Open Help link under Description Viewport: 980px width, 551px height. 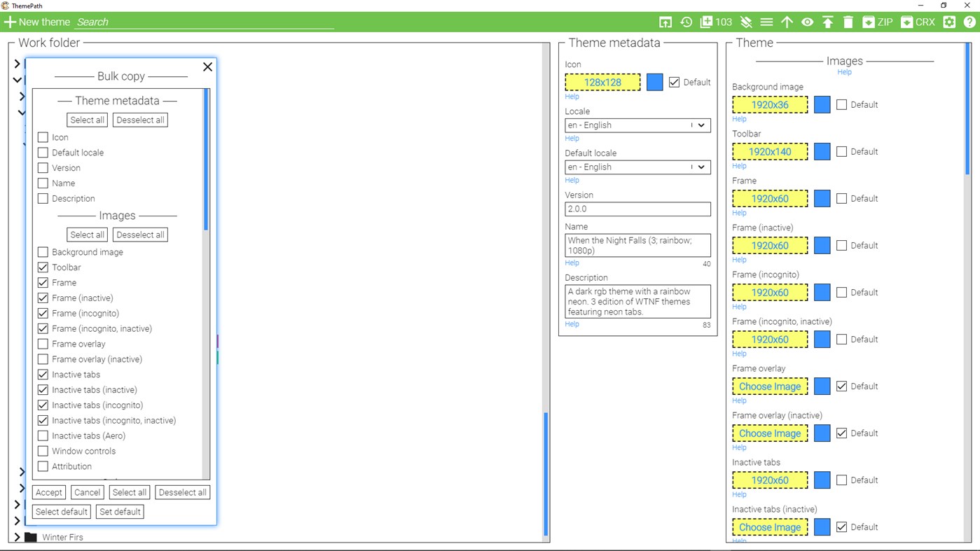(x=572, y=323)
